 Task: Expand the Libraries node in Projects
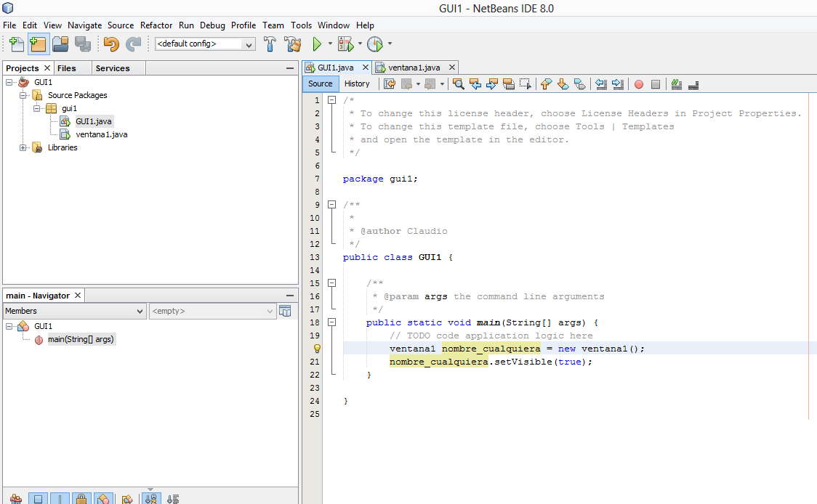(23, 147)
